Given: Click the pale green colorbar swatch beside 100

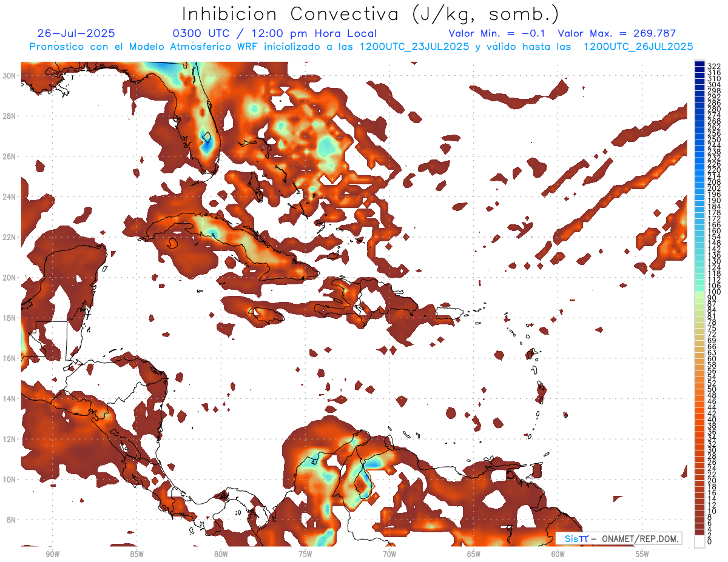Looking at the screenshot, I should click(700, 295).
